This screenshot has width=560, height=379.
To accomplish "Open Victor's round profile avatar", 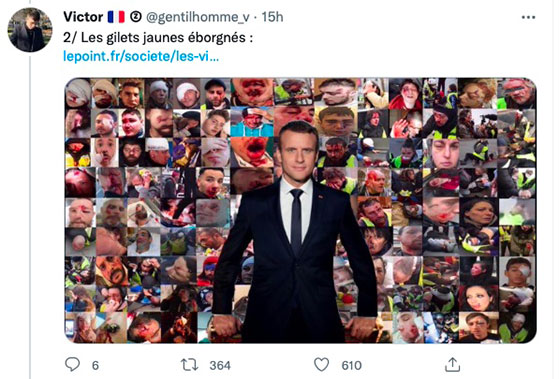I will [30, 30].
